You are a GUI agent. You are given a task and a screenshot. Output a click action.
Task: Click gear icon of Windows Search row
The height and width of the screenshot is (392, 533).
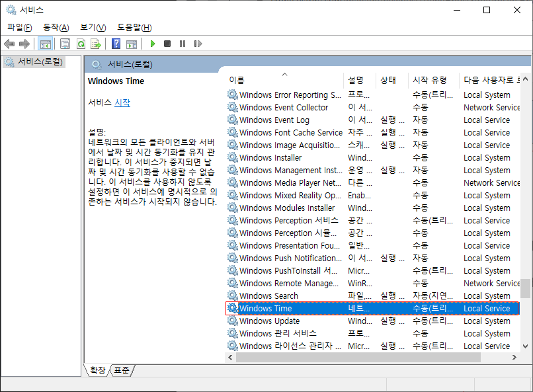click(x=233, y=296)
